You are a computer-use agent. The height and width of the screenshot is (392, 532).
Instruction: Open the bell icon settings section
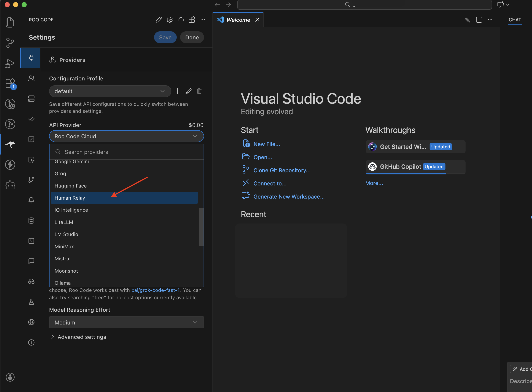[x=31, y=200]
